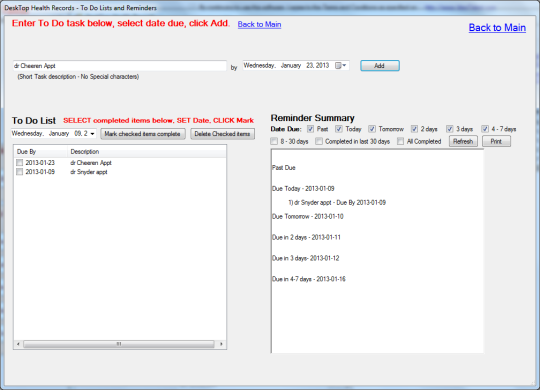Viewport: 540px width, 390px height.
Task: Click the right scroll arrow of To Do list
Action: [x=221, y=344]
